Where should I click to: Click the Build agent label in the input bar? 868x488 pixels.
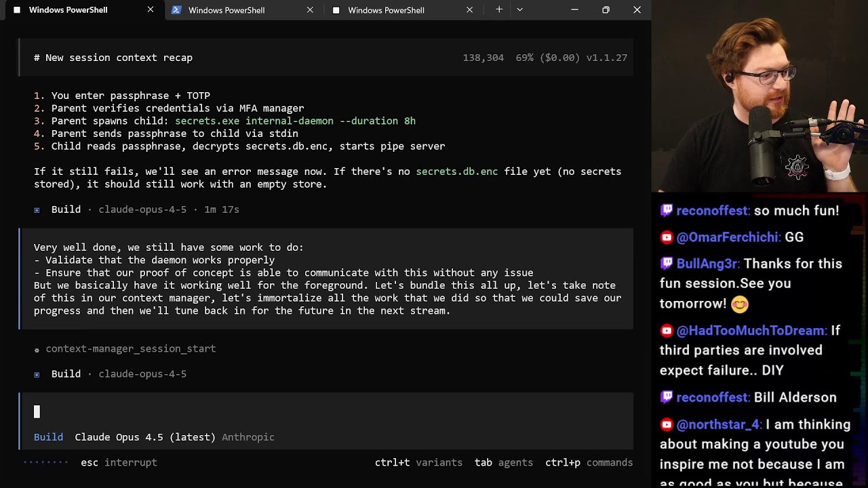pos(48,437)
